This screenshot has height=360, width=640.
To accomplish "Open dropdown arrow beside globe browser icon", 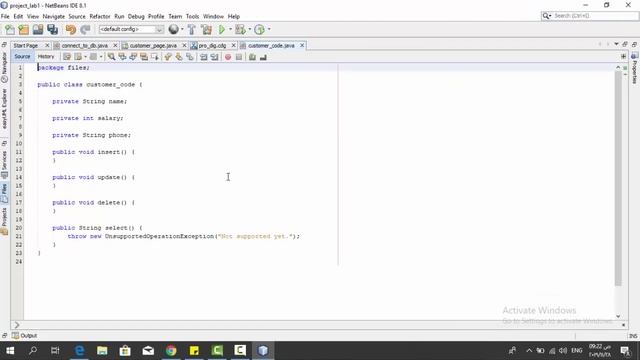I will tap(182, 29).
